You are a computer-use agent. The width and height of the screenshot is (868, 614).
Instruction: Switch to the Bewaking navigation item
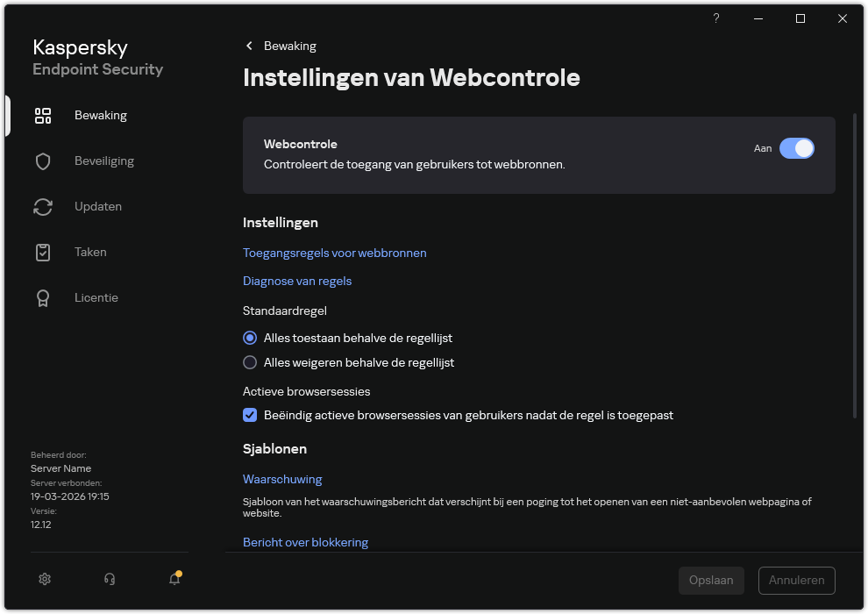pyautogui.click(x=100, y=115)
